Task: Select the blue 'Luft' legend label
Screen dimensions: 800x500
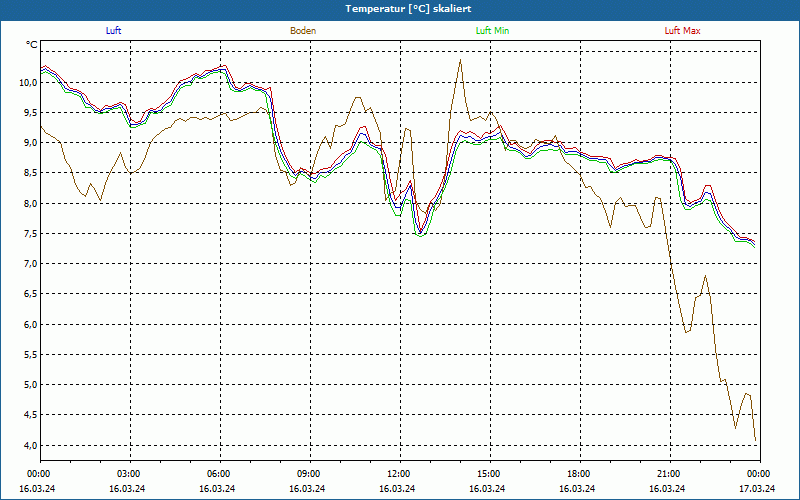Action: click(x=113, y=31)
